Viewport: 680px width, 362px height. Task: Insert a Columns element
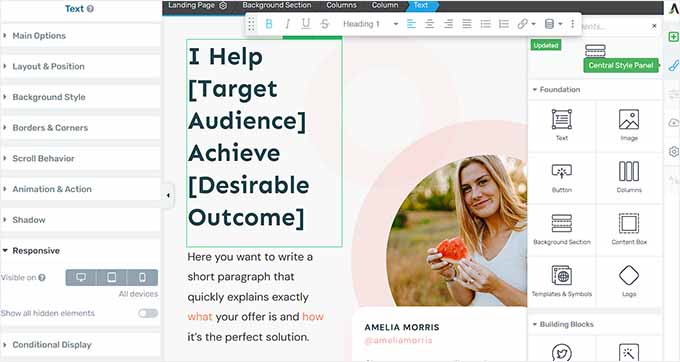click(629, 177)
